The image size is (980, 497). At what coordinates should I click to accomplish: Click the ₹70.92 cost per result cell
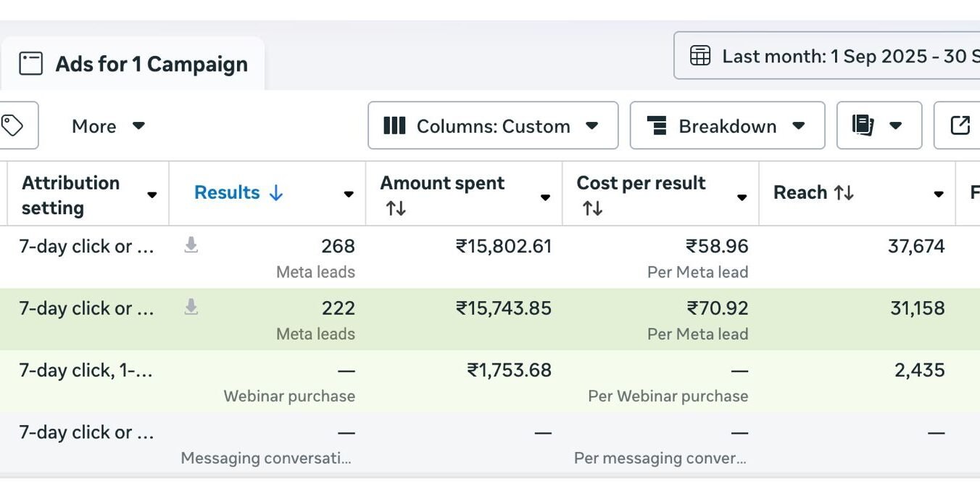[717, 308]
